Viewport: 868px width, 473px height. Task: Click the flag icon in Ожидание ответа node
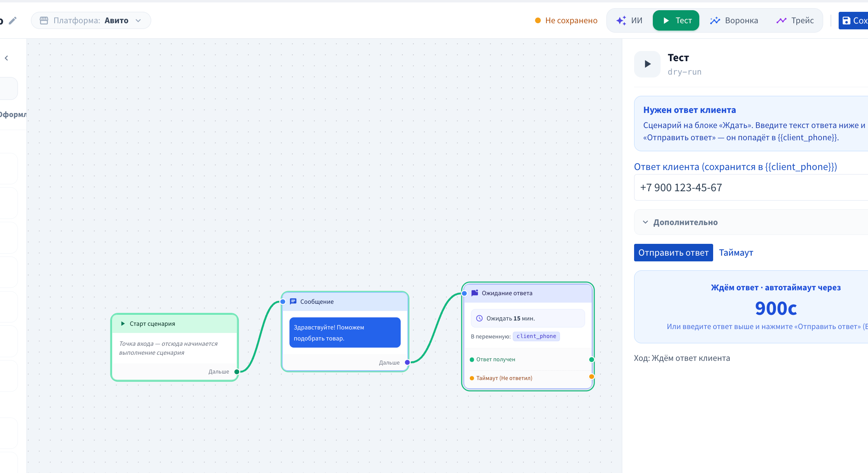tap(475, 293)
